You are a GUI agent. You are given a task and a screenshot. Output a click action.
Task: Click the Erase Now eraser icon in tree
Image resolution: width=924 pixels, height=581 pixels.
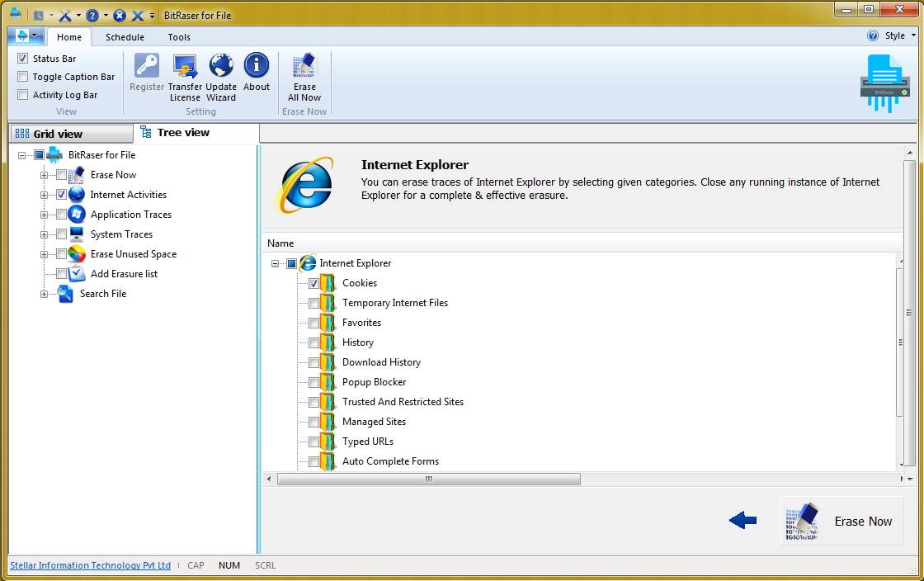point(77,175)
